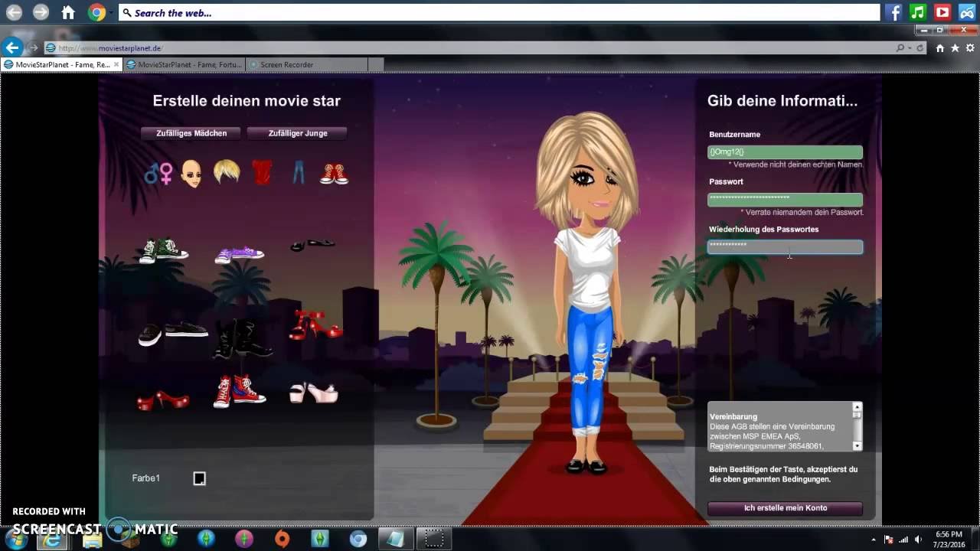Click the Zufälliger Junge button

pyautogui.click(x=298, y=133)
